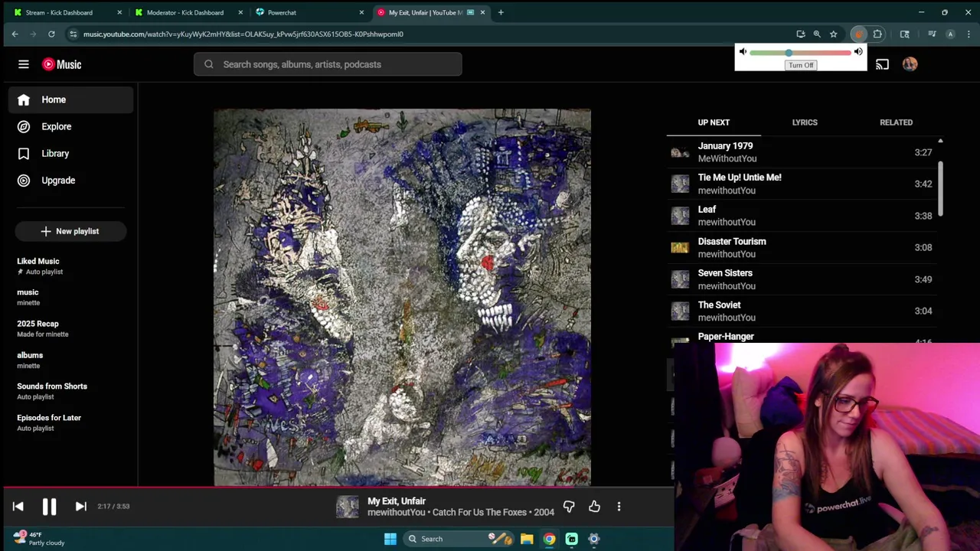Click Turn Off in volume extension popup
The height and width of the screenshot is (551, 980).
tap(801, 65)
